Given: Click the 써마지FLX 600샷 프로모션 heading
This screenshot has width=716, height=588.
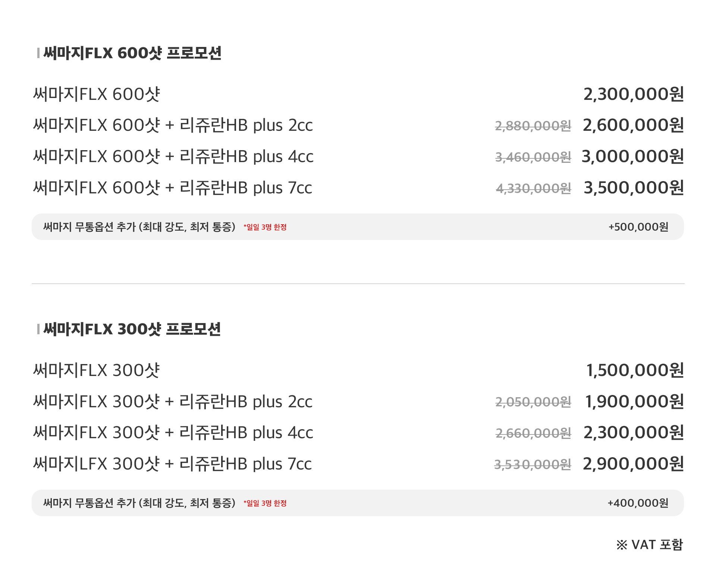Looking at the screenshot, I should (132, 53).
